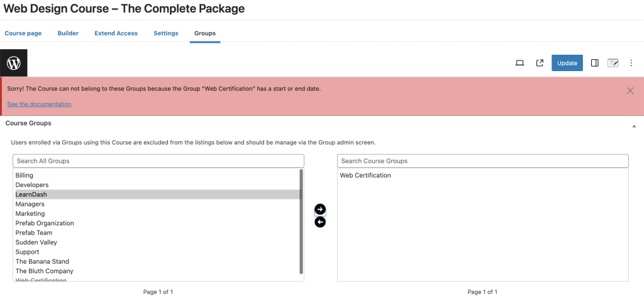Open the laptop preview view icon
Screen dimensions: 644x304
[519, 63]
